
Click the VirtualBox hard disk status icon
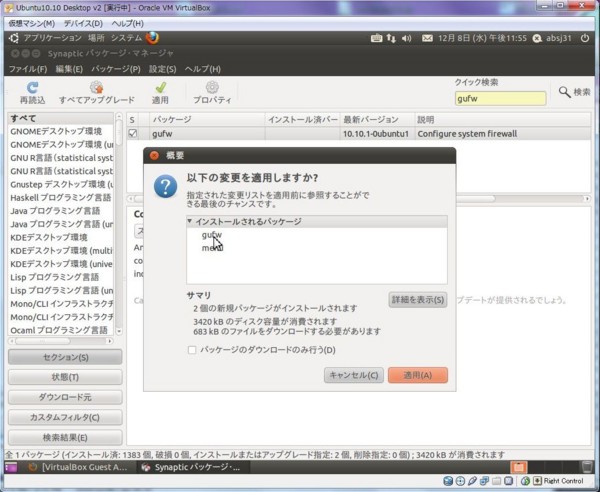point(448,481)
